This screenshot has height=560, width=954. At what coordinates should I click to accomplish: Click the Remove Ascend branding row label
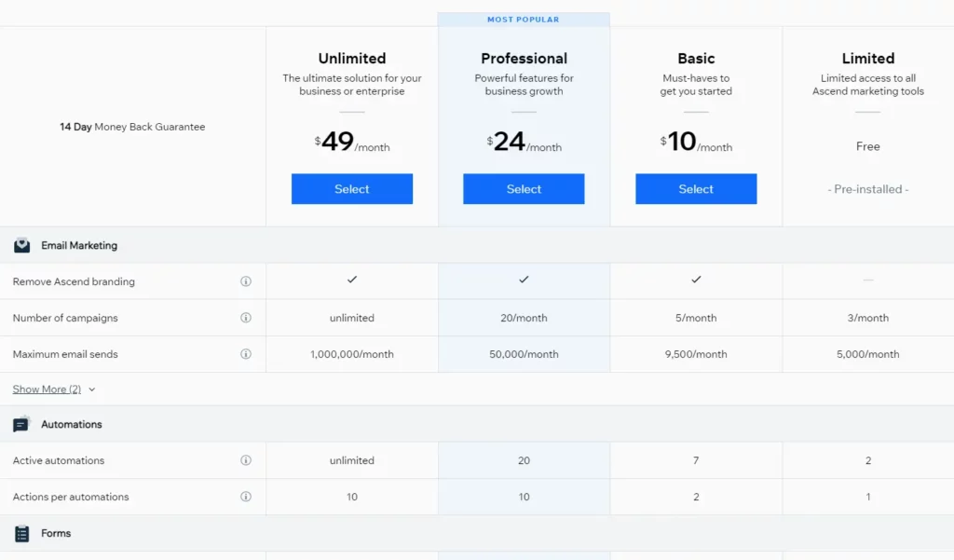coord(74,281)
